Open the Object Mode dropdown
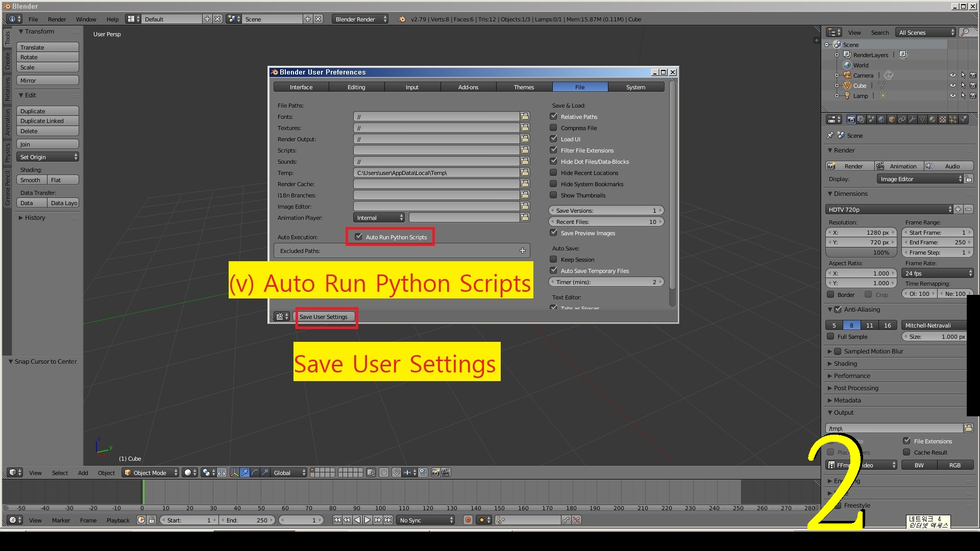The height and width of the screenshot is (551, 980). click(x=151, y=472)
